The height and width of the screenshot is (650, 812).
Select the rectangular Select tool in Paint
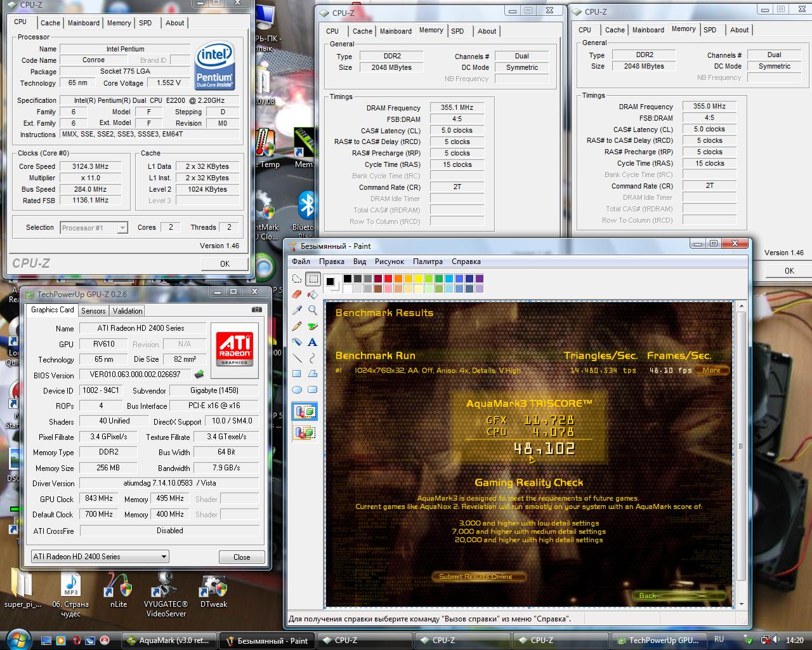[313, 279]
